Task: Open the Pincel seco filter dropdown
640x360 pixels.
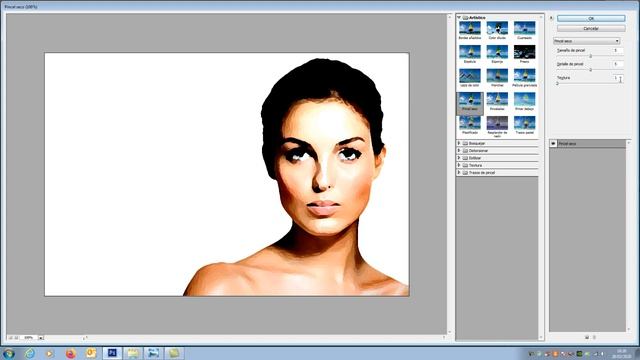Action: point(587,41)
